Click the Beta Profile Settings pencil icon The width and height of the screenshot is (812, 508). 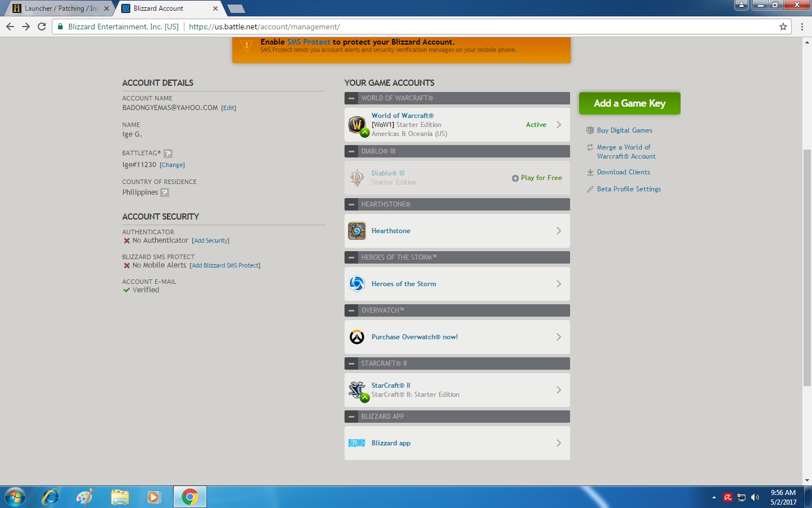coord(590,189)
